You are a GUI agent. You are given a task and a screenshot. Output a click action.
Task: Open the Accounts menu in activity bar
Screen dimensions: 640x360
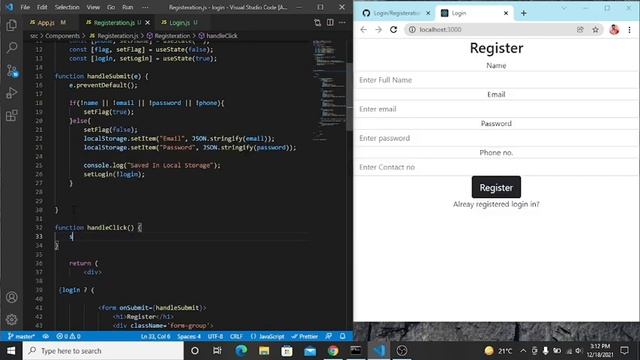11,297
